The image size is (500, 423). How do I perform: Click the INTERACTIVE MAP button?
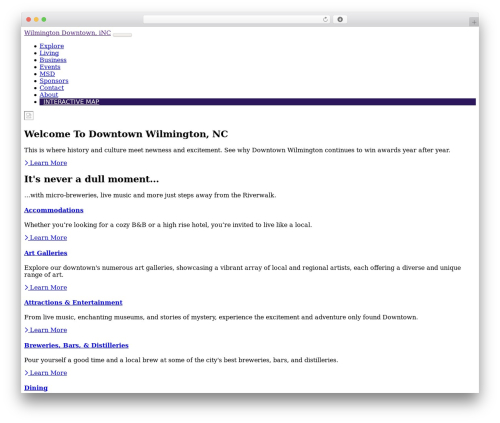click(258, 102)
